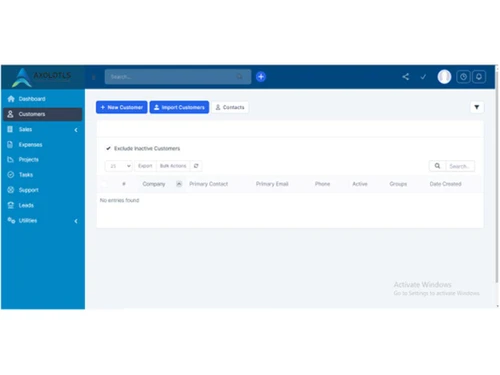The image size is (500, 375).
Task: Sort by the Active column
Action: (360, 184)
